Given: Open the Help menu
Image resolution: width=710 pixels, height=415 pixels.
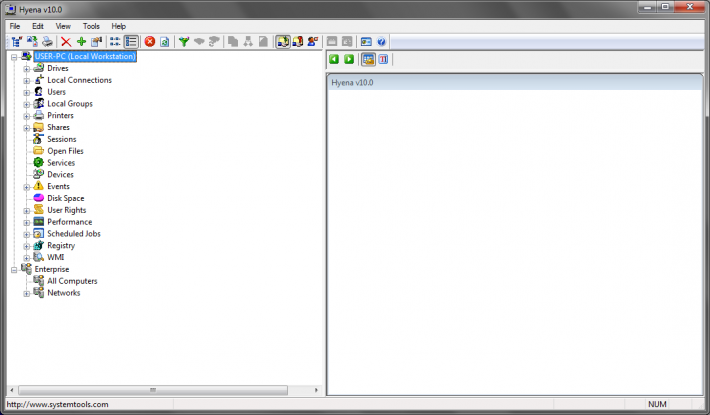Looking at the screenshot, I should tap(119, 26).
